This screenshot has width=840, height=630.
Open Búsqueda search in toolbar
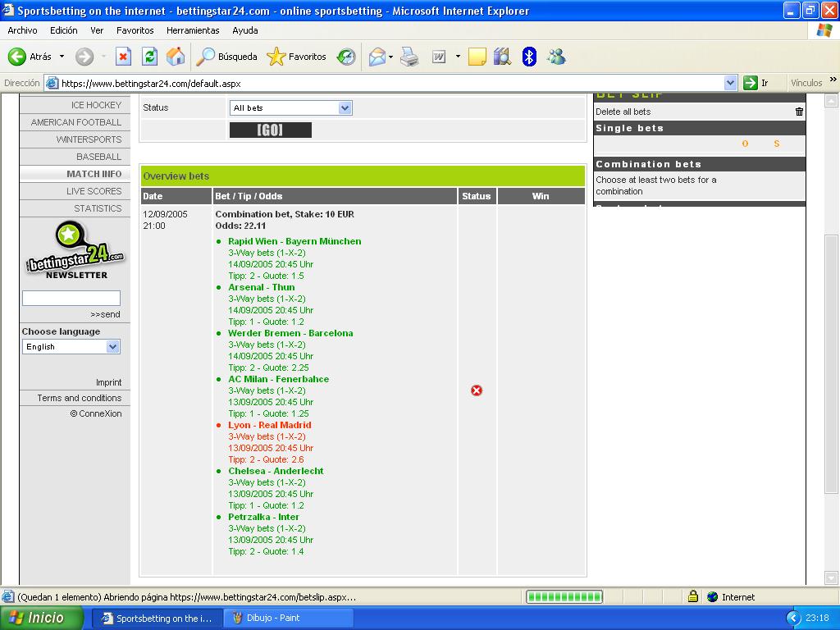pyautogui.click(x=226, y=57)
